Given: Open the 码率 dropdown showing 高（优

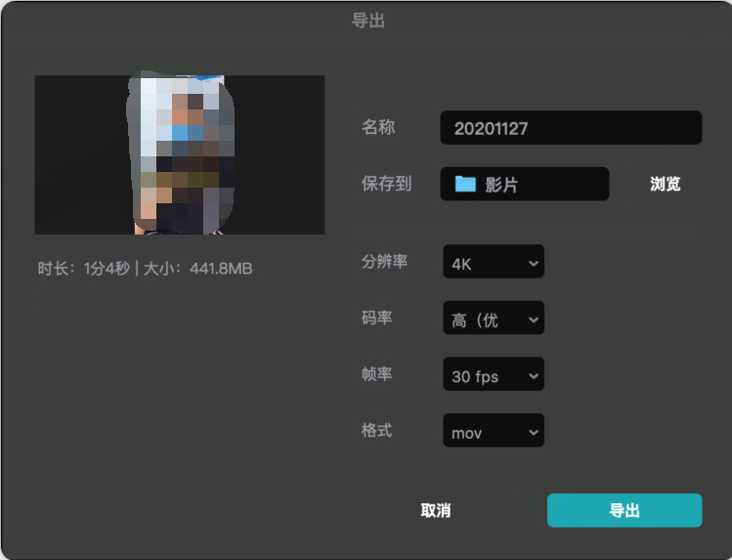Looking at the screenshot, I should 494,318.
